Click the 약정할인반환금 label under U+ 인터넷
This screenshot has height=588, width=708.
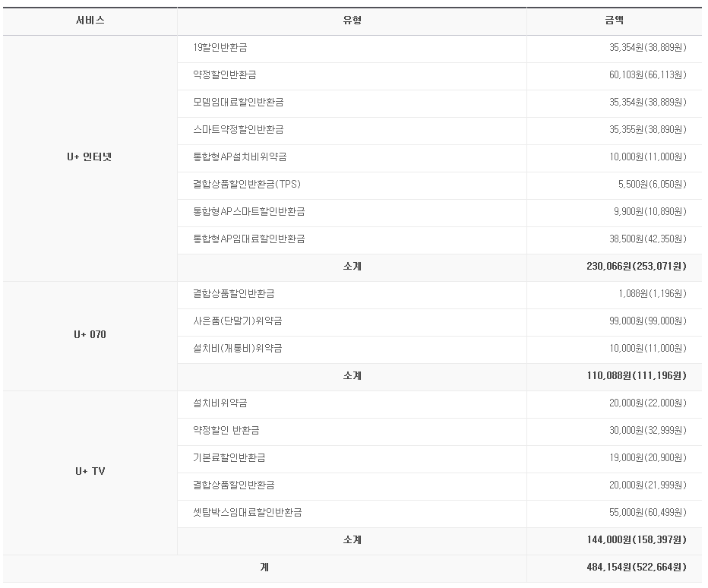[224, 75]
